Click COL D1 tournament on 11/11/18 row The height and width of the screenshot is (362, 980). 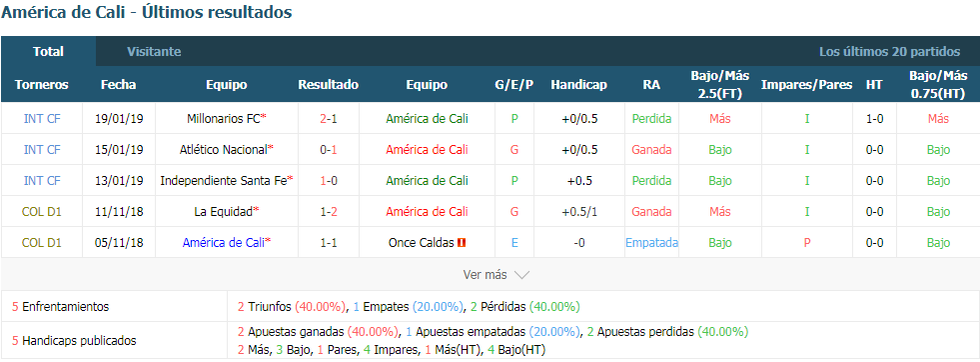click(x=42, y=212)
